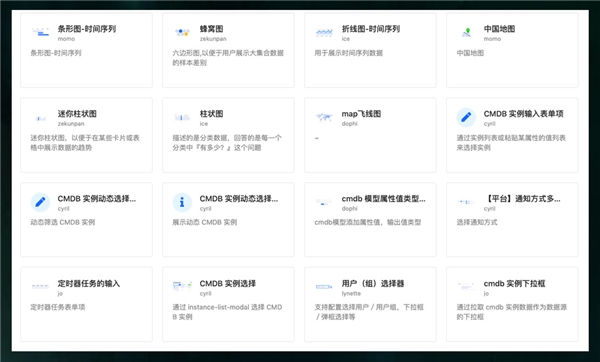Click the description 用于展示时间序列数据

click(x=349, y=53)
